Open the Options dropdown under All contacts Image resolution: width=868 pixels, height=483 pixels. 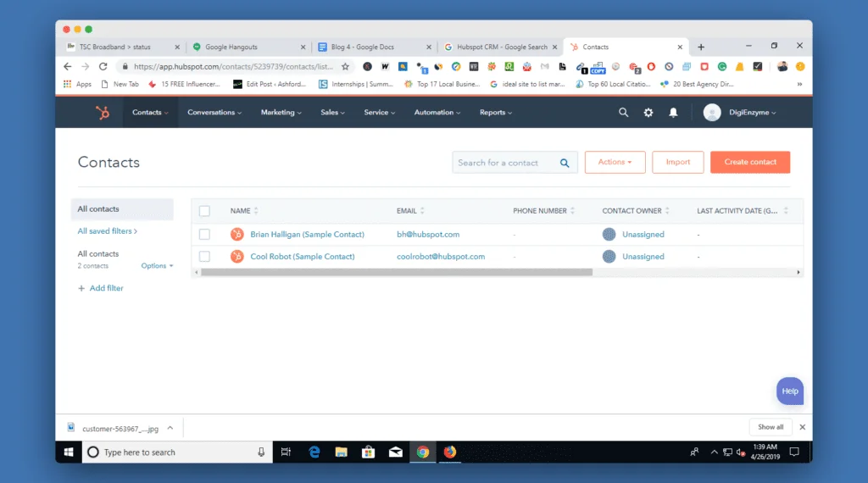157,265
